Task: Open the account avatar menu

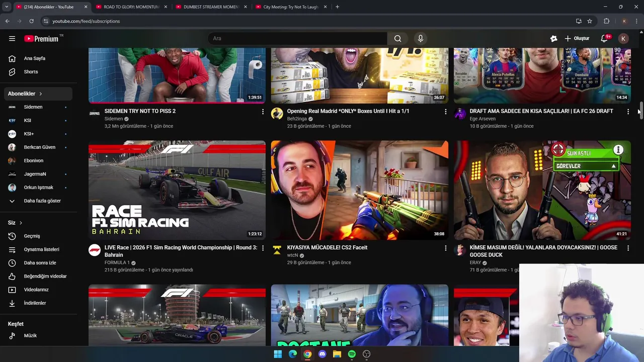Action: tap(623, 39)
